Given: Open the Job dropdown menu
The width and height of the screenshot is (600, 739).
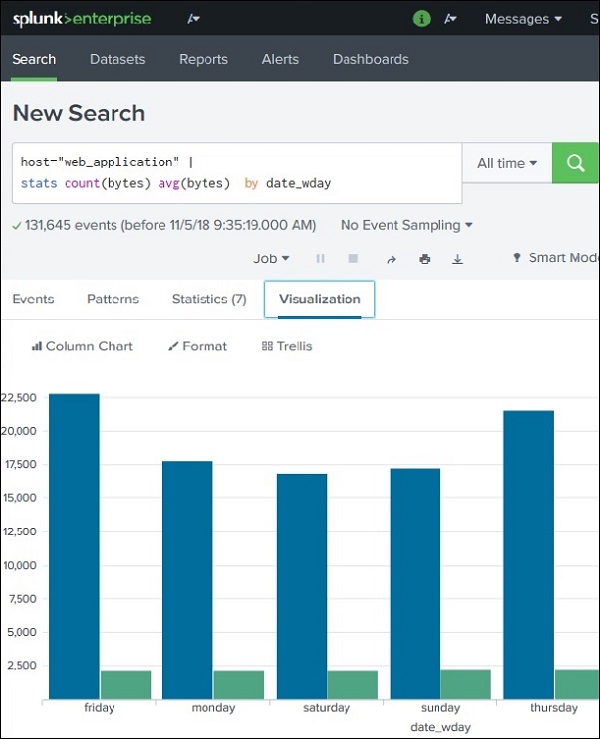Looking at the screenshot, I should click(271, 258).
